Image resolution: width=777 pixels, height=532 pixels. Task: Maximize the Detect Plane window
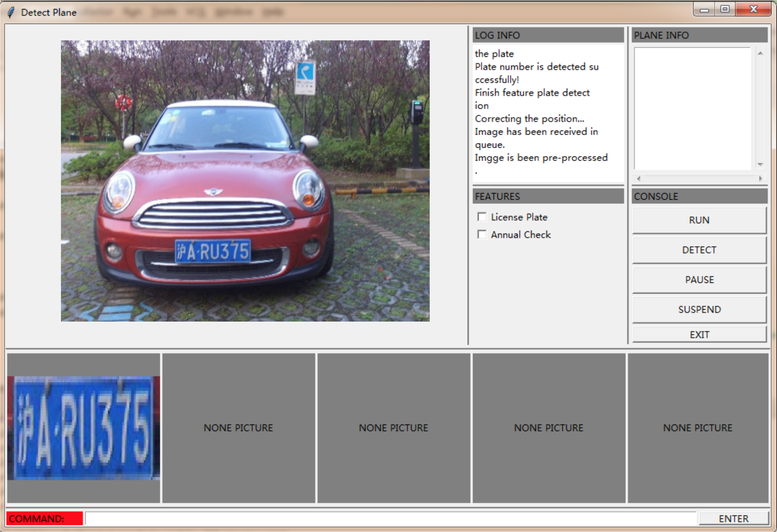[x=725, y=9]
